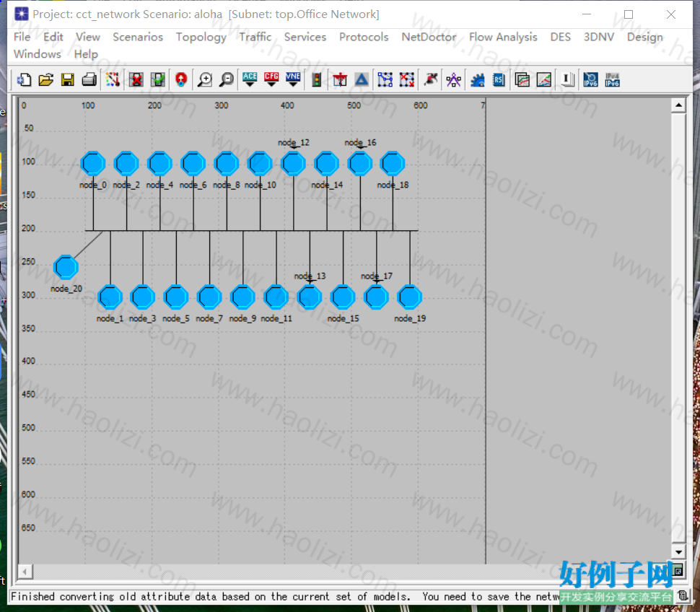Select node_18 in the top row

point(393,163)
